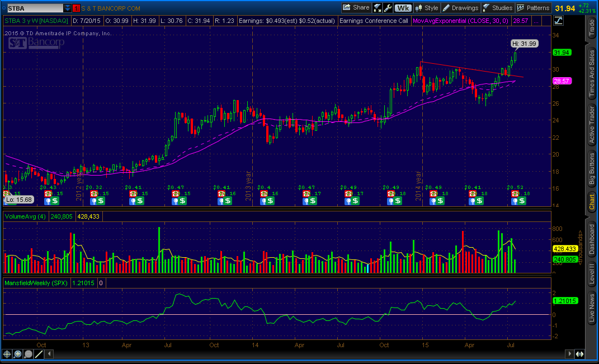Click the Studies button
The width and height of the screenshot is (599, 364).
497,8
